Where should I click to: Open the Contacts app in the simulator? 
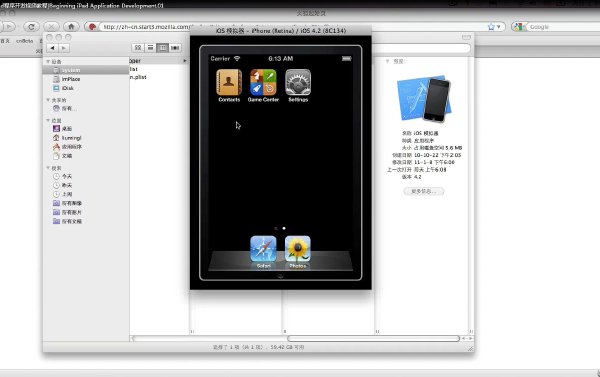[x=229, y=82]
